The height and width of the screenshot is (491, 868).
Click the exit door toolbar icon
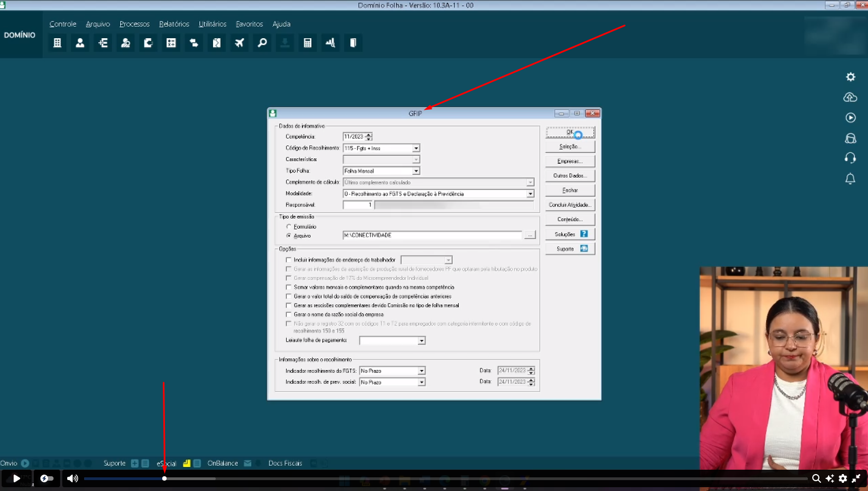353,43
